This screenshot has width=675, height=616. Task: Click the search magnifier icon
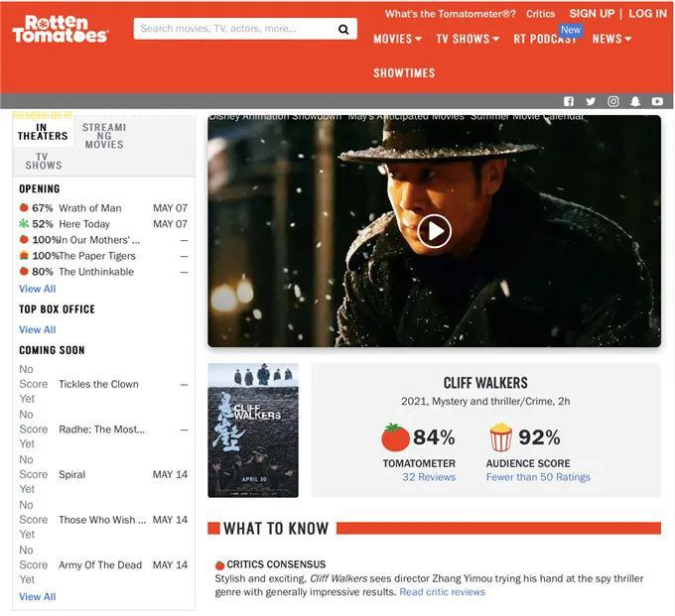coord(343,29)
